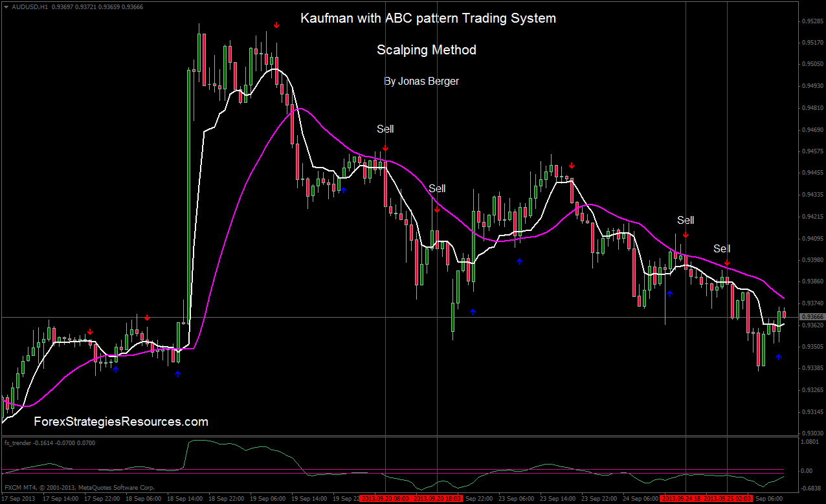Select the 'Scalping Method' text label
Screen dimensions: 826x504
point(427,50)
